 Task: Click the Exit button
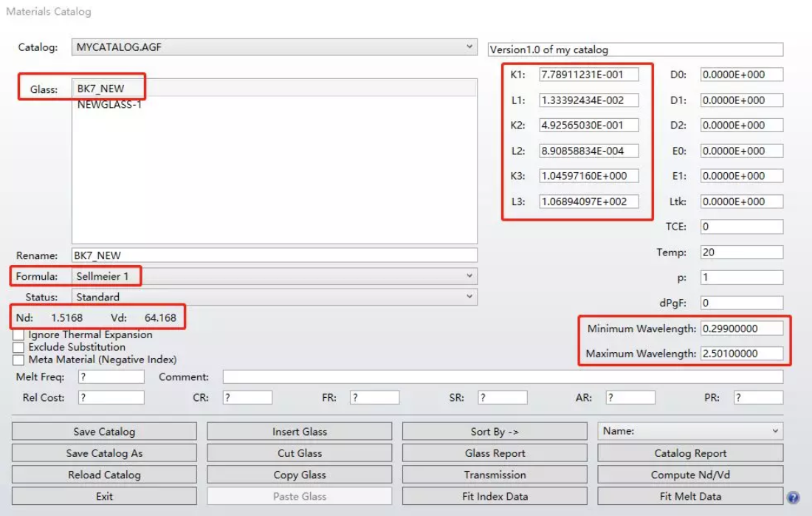tap(104, 496)
